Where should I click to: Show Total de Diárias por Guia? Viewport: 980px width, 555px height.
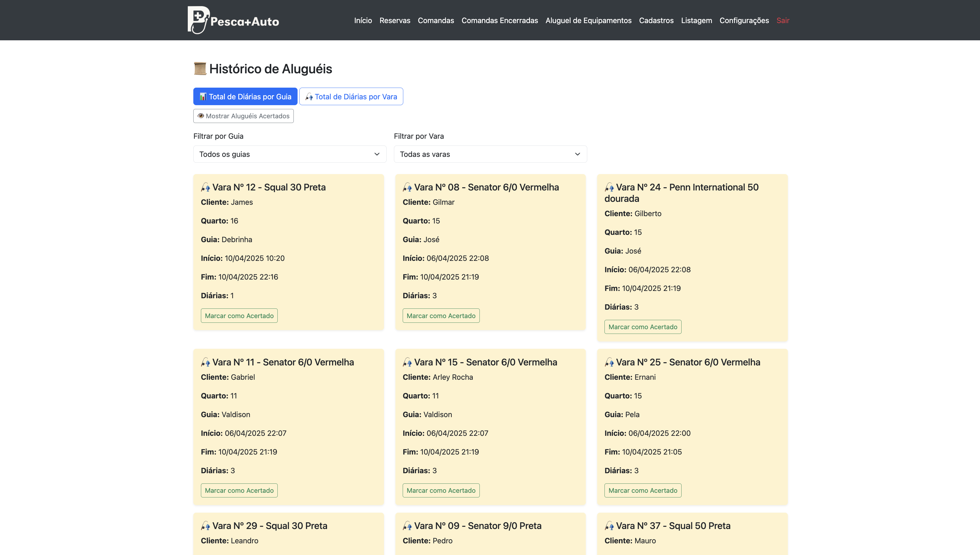click(x=245, y=96)
